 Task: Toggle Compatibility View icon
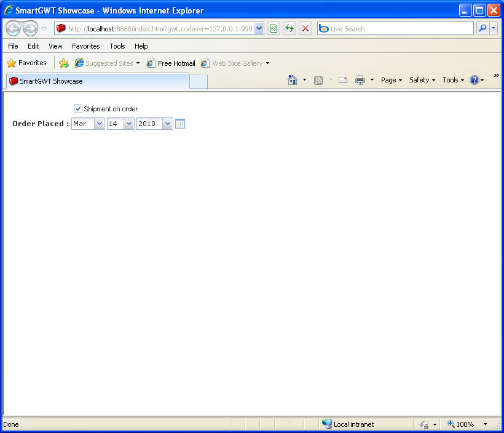274,29
